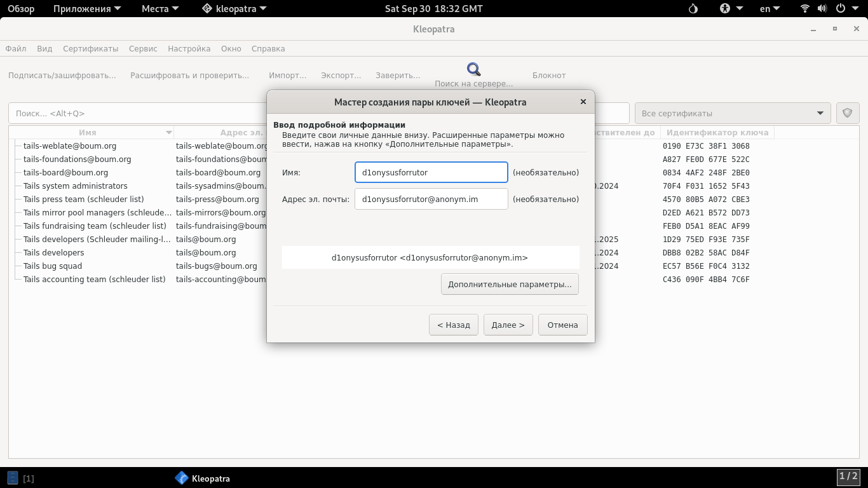Open the 'Файл' menu
This screenshot has height=488, width=868.
(16, 48)
